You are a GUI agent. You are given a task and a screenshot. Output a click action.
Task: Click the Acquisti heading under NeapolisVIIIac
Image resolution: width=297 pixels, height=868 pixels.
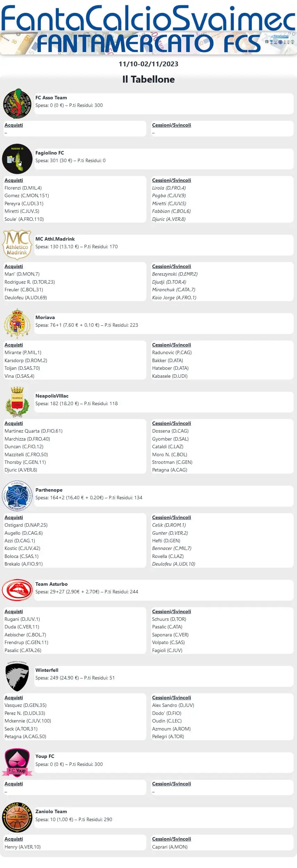pos(14,423)
